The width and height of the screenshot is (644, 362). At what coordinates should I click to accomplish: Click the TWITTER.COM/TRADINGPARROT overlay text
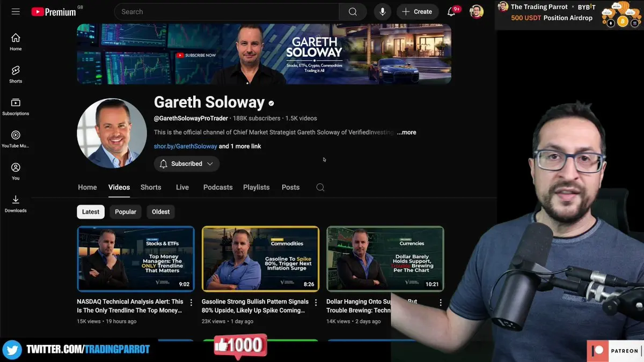(88, 350)
